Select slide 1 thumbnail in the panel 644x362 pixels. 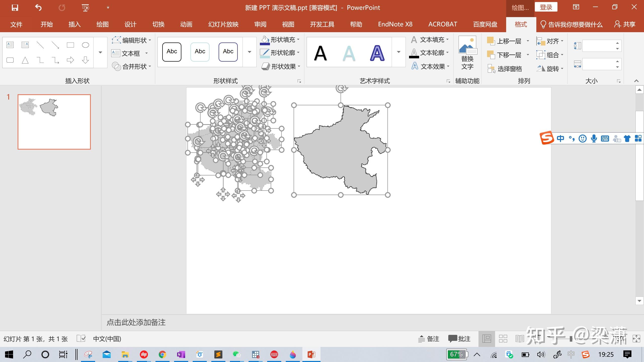[54, 122]
